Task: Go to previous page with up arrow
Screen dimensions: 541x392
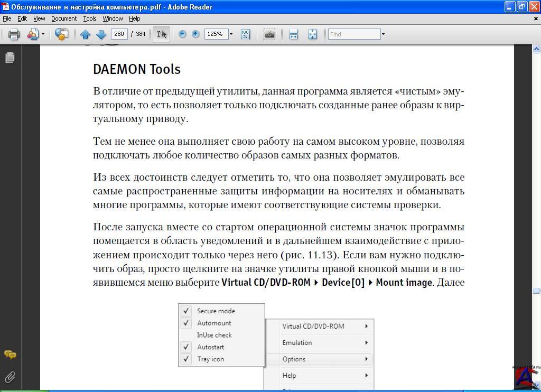Action: pyautogui.click(x=85, y=34)
